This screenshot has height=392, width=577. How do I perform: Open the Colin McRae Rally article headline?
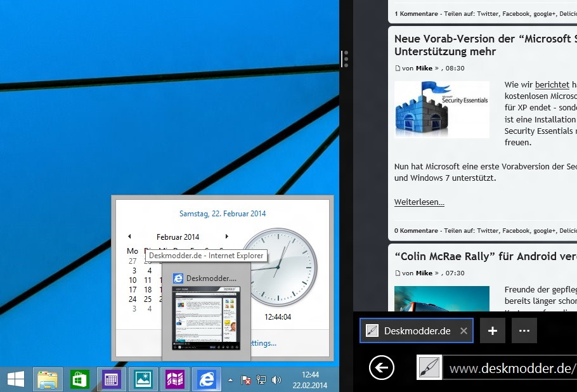tap(485, 256)
